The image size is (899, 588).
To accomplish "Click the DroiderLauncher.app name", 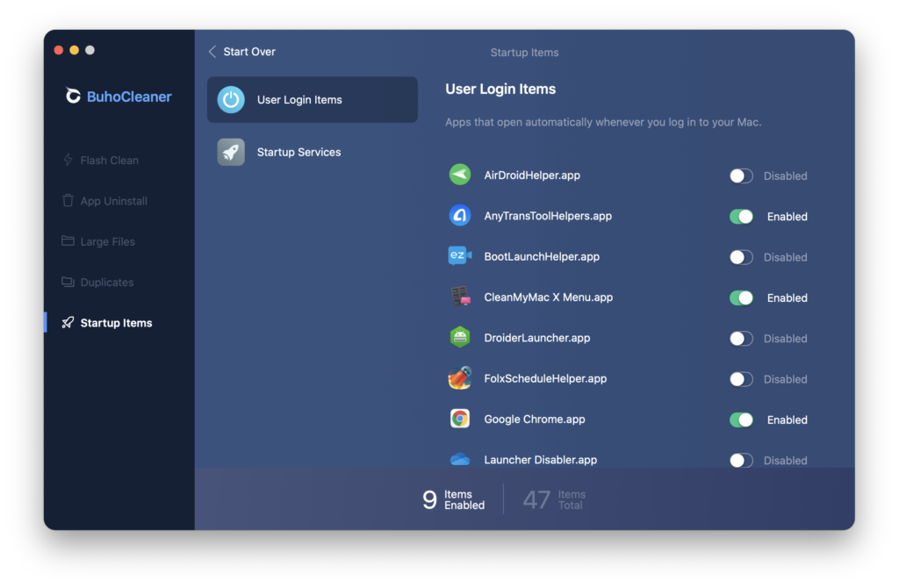I will pos(536,338).
